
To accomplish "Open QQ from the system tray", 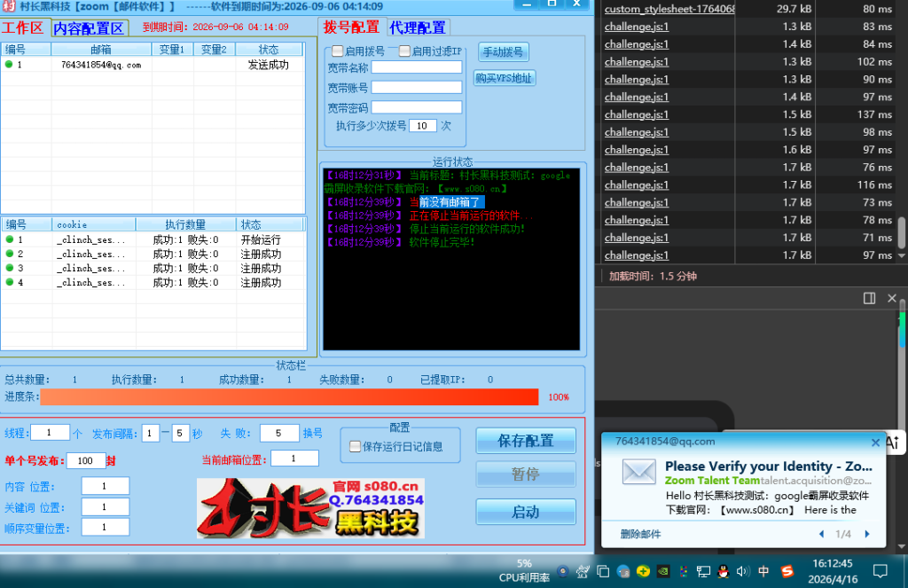I will [723, 572].
